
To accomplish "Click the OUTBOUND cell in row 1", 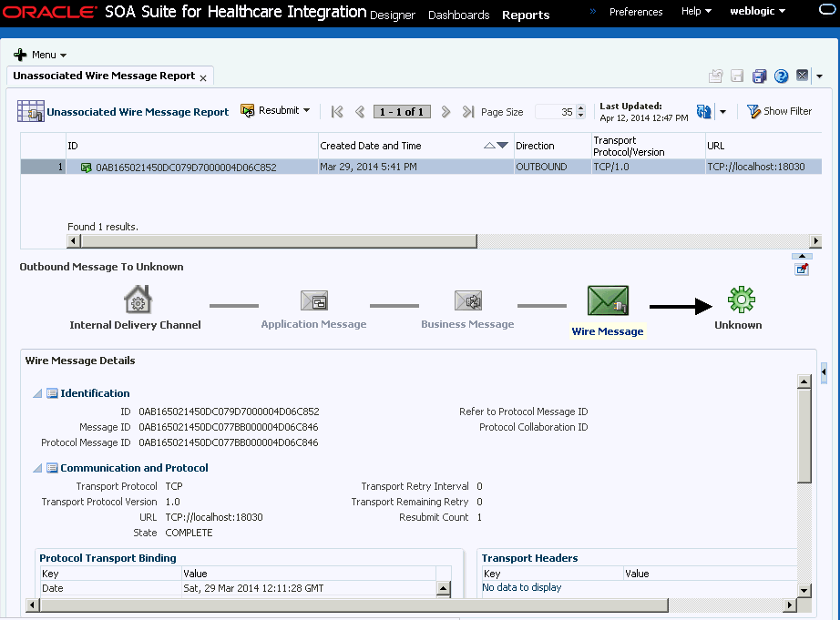I will [x=552, y=167].
